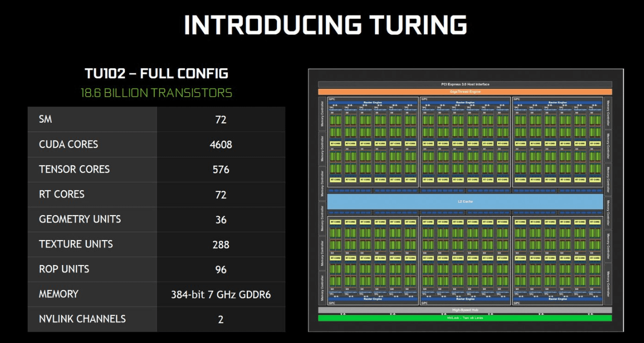
Task: Click the 384-bit 7 GHz GDDR6 value
Action: 221,295
